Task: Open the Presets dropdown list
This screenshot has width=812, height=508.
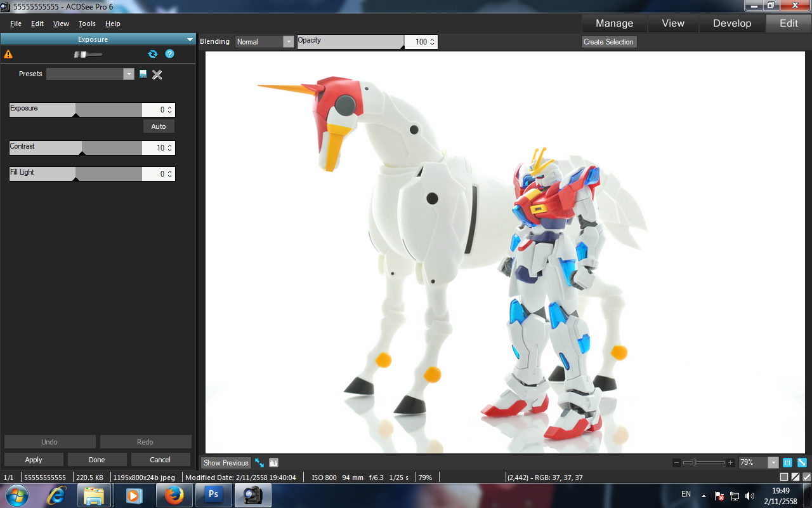Action: [129, 74]
